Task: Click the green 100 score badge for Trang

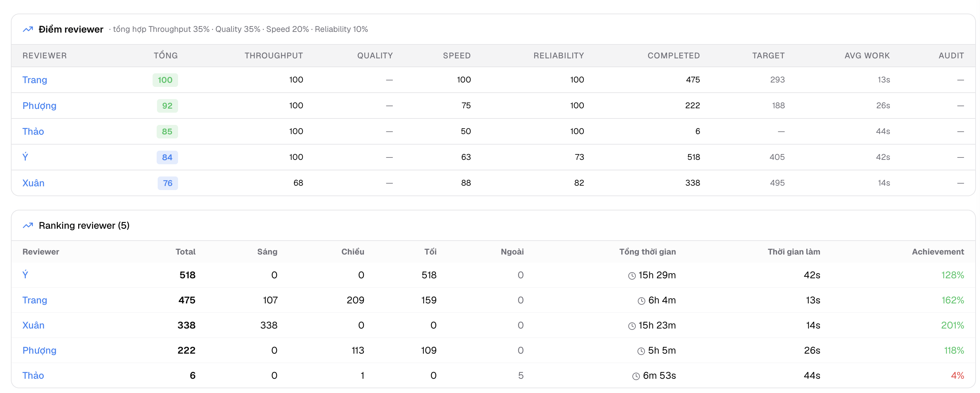Action: pos(165,80)
